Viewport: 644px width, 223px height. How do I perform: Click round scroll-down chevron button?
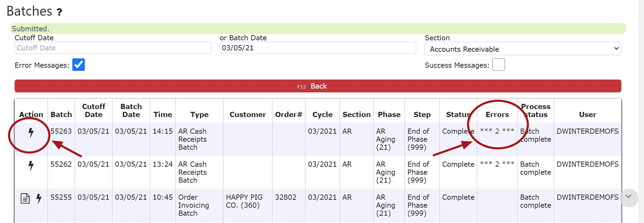[628, 197]
